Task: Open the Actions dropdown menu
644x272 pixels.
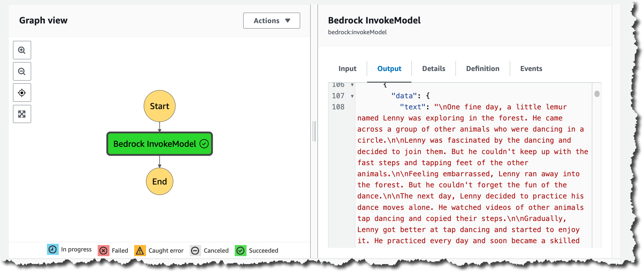Action: [272, 21]
